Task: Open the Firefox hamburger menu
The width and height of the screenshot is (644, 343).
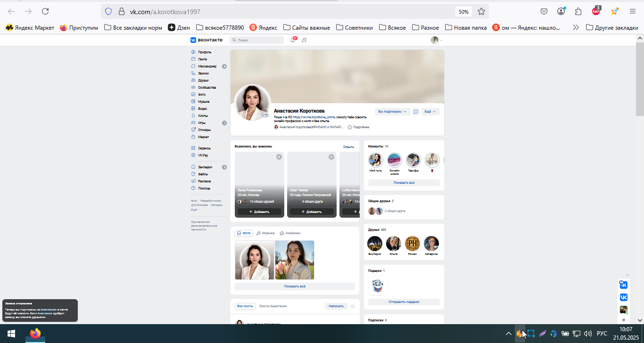Action: [x=633, y=11]
